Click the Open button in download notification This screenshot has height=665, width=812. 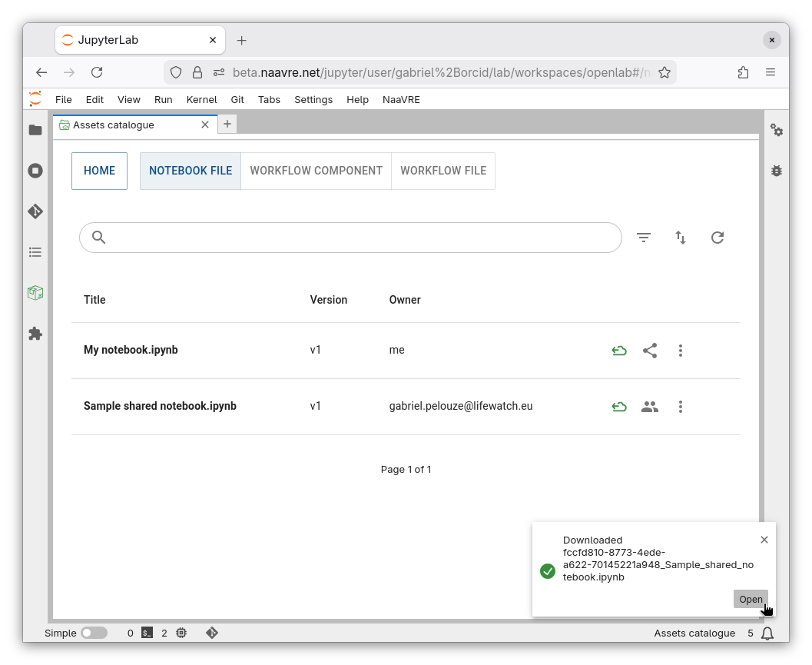click(x=750, y=600)
